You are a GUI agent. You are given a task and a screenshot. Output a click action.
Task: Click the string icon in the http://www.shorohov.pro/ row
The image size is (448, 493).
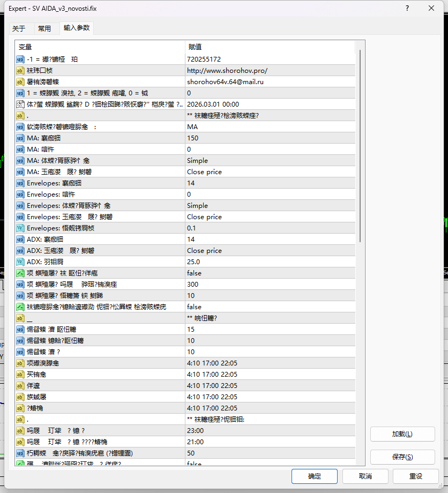click(x=20, y=71)
